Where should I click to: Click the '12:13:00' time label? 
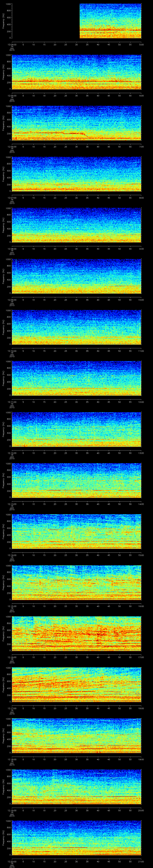(12, 504)
